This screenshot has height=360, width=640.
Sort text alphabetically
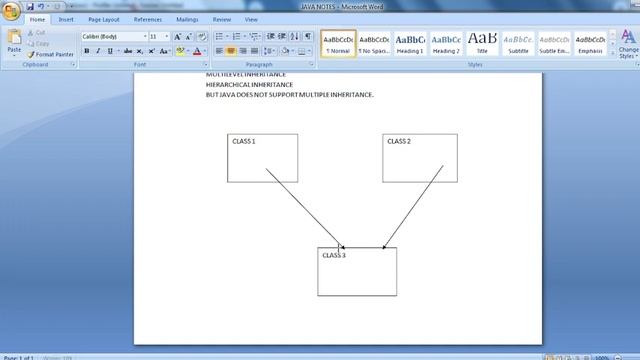point(294,37)
